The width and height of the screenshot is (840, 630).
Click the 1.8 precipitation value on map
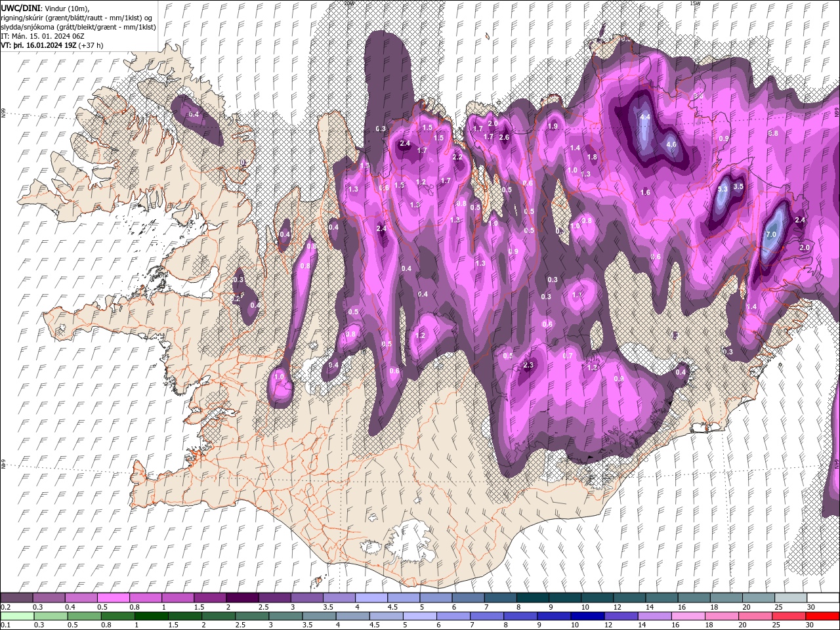click(592, 157)
